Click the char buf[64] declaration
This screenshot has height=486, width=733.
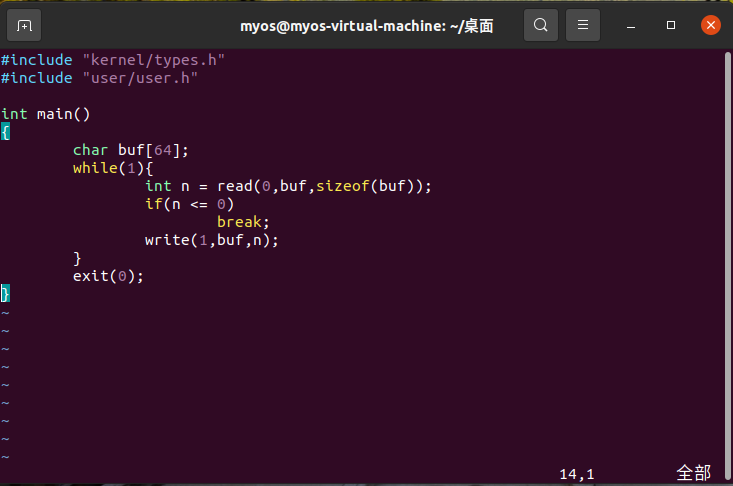tap(130, 150)
